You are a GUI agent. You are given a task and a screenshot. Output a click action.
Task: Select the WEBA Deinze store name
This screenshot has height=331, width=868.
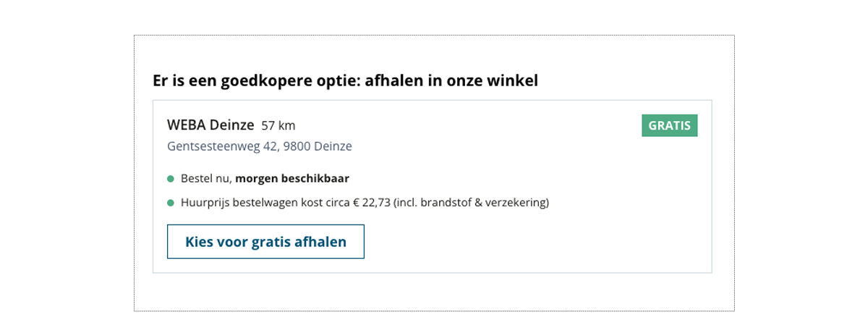click(210, 125)
